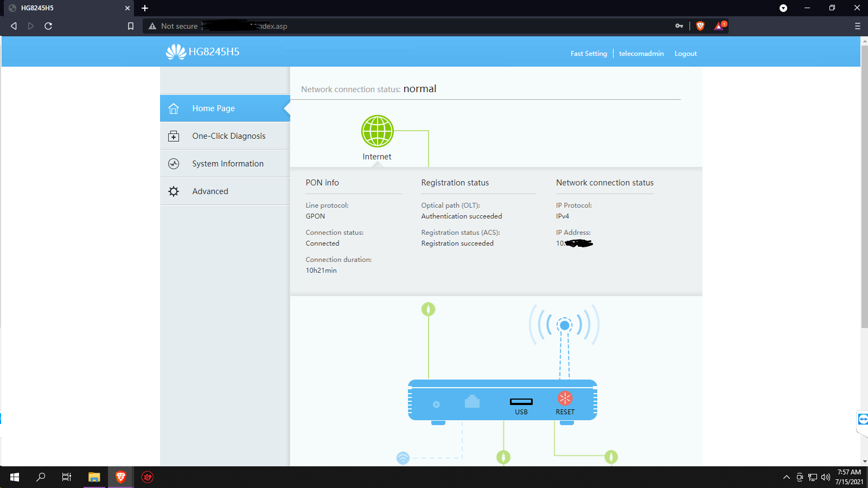
Task: Click the 'Authentication succeeded' text
Action: pos(462,216)
